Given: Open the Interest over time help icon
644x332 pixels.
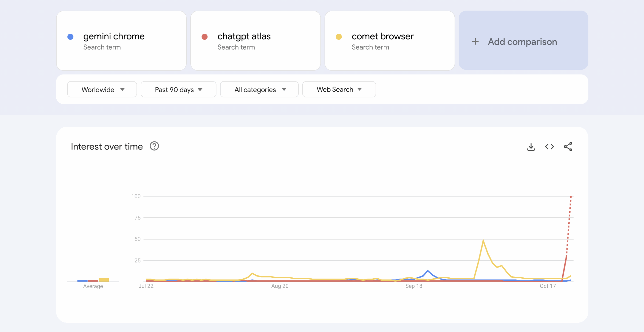Looking at the screenshot, I should tap(154, 146).
